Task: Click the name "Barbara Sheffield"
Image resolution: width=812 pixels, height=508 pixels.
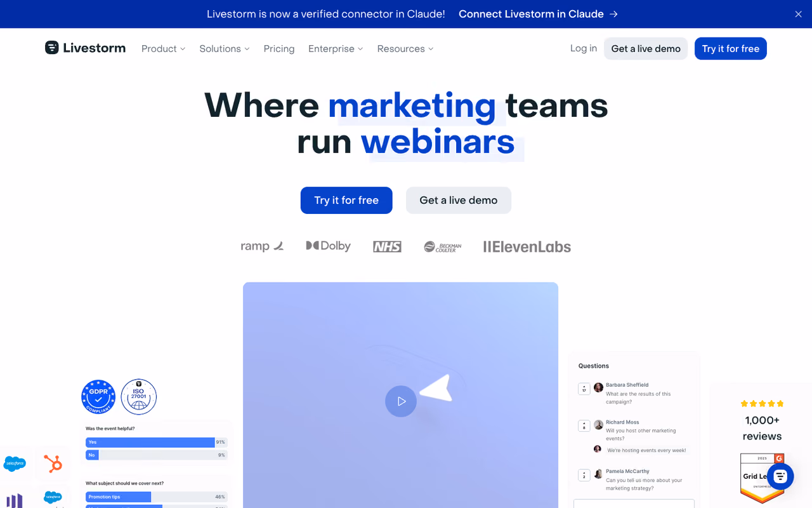Action: pos(627,385)
